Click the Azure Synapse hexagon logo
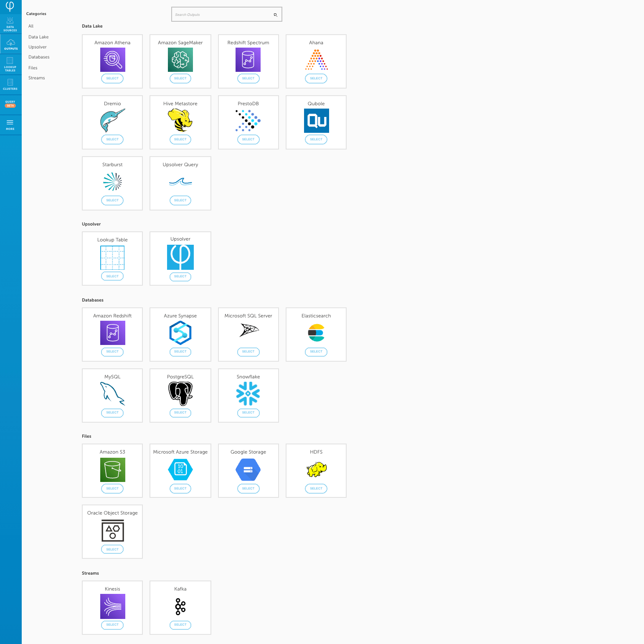The height and width of the screenshot is (644, 644). click(x=180, y=333)
